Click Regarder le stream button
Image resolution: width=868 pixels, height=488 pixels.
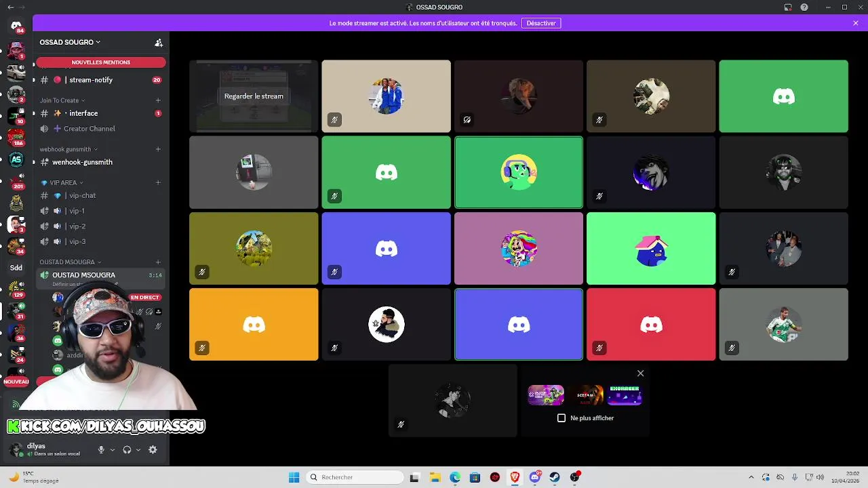click(x=254, y=96)
